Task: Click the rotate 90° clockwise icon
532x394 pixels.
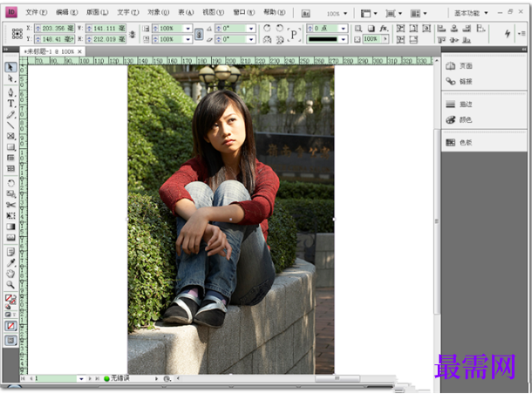Action: [x=268, y=28]
